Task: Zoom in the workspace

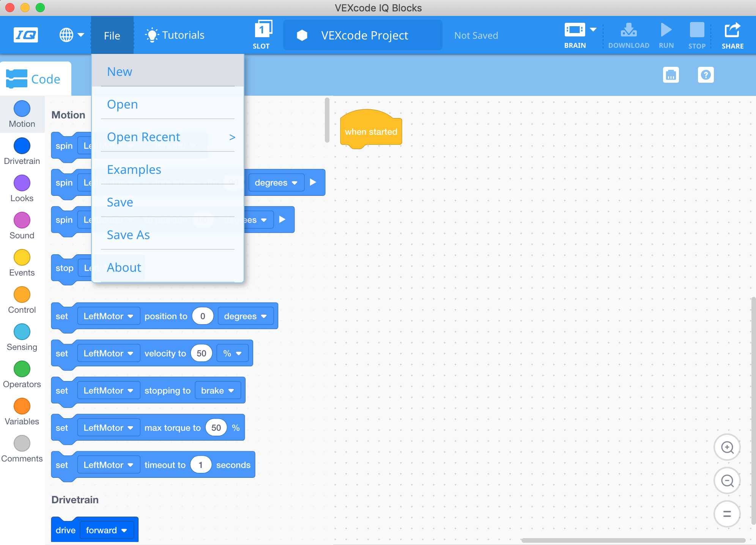Action: [x=727, y=447]
